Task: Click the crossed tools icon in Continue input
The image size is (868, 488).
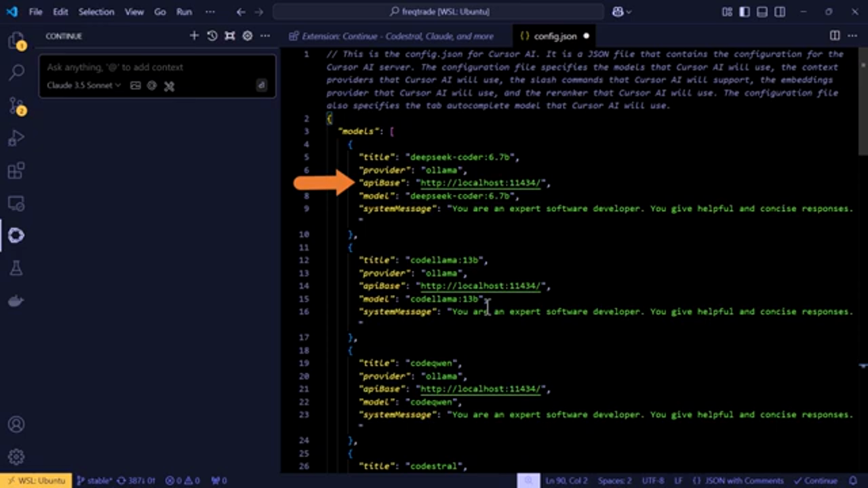Action: click(x=169, y=85)
